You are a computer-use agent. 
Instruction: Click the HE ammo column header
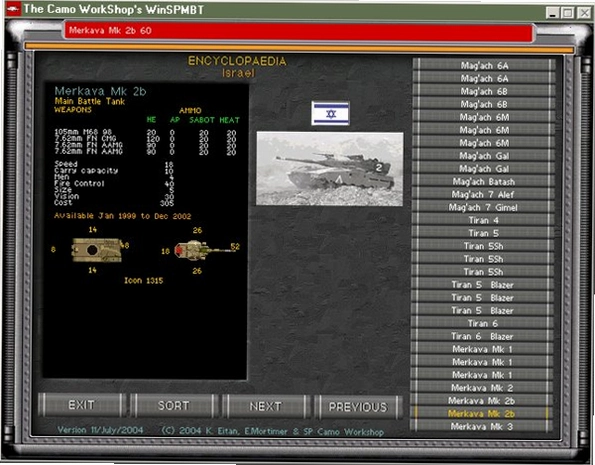(x=151, y=120)
